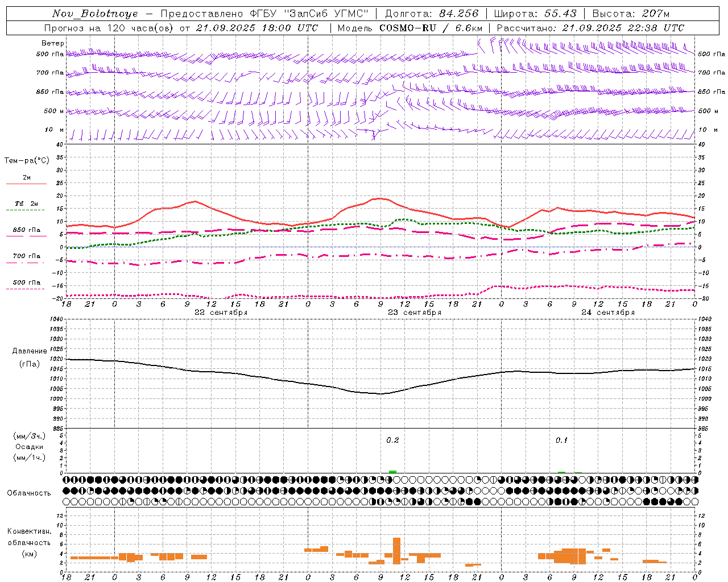Click the date label 23 сентября
Image resolution: width=728 pixels, height=582 pixels.
pyautogui.click(x=415, y=313)
